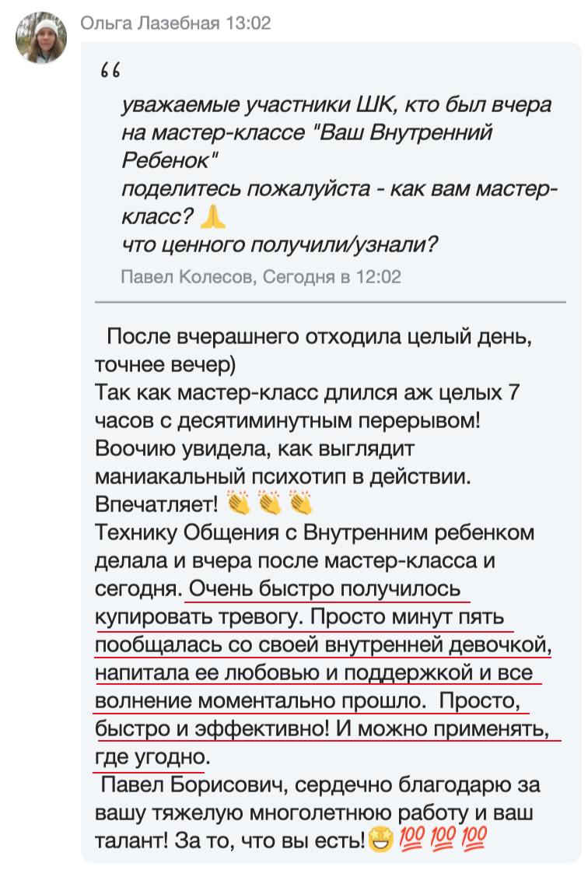Click the first clapping hands emoji
The height and width of the screenshot is (870, 588).
point(239,503)
